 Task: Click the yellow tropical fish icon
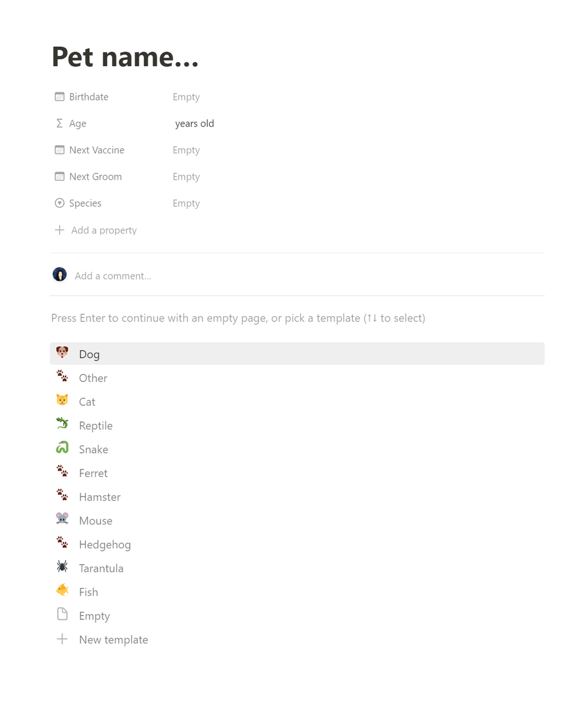[x=62, y=591]
